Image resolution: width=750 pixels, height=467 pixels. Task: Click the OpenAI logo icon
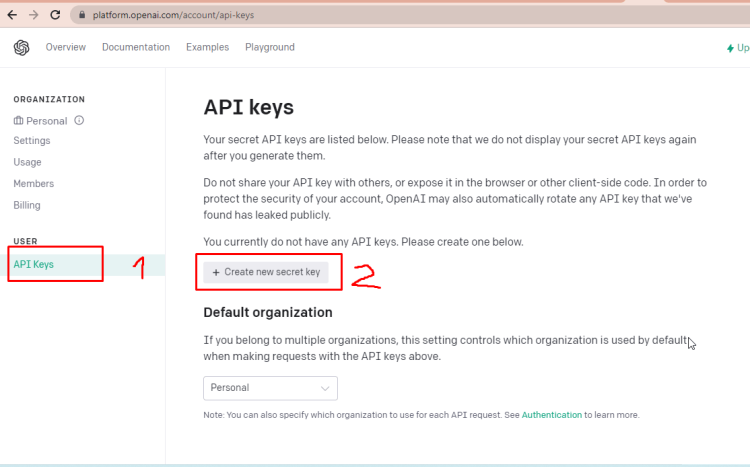coord(22,48)
